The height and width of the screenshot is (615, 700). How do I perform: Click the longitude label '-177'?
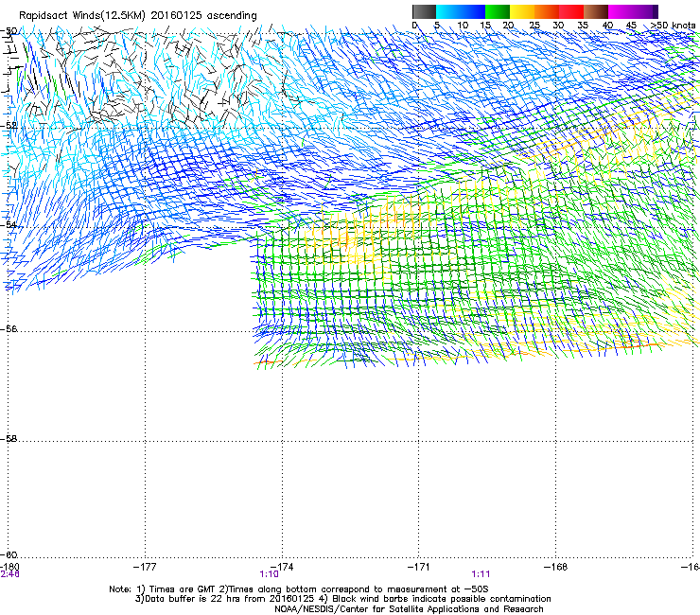coord(145,567)
